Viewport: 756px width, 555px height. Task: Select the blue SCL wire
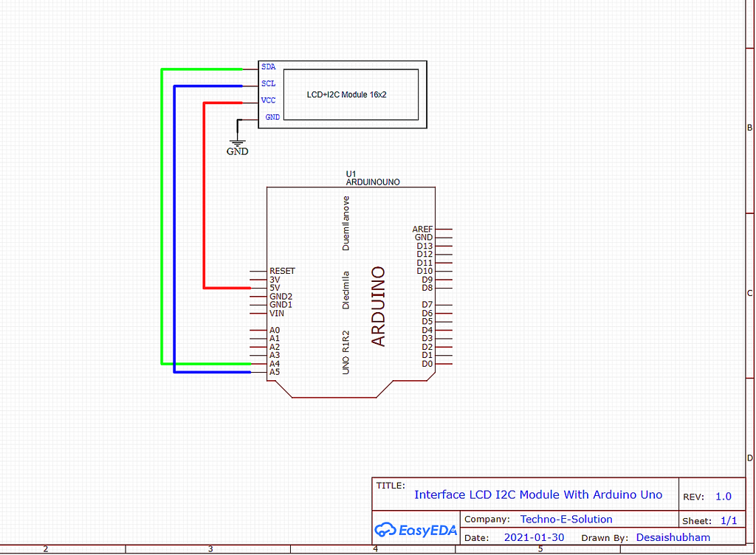click(174, 230)
